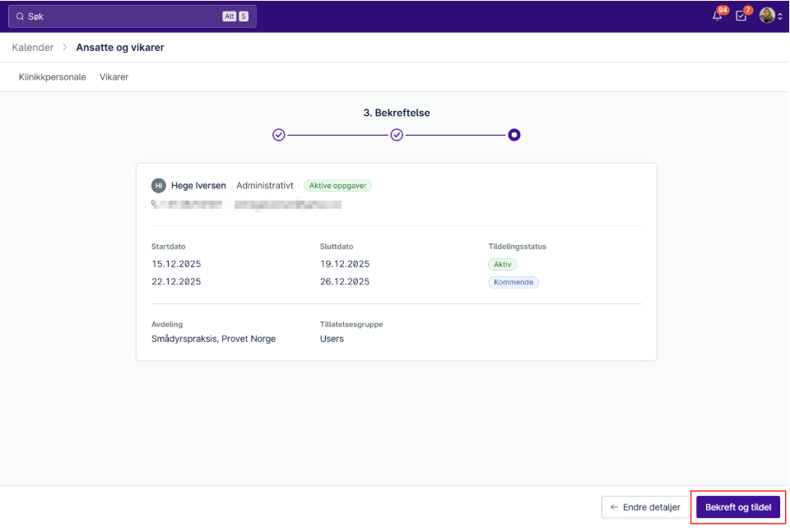The image size is (790, 532).
Task: Open the user profile avatar
Action: pyautogui.click(x=767, y=16)
